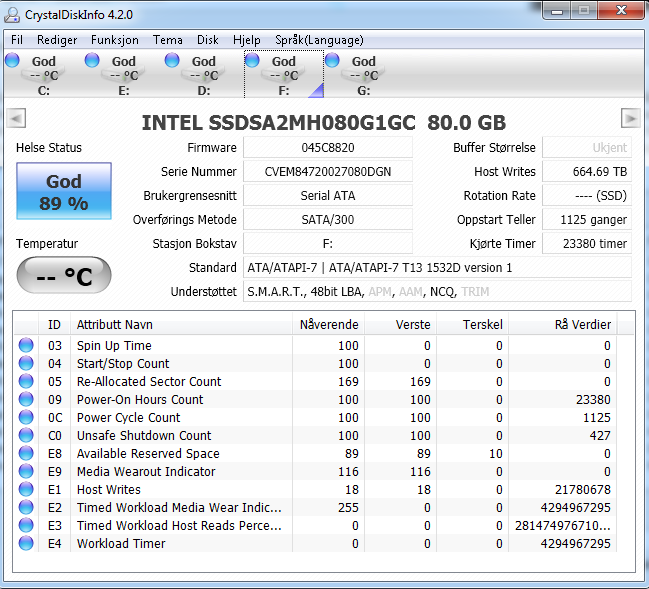Click the Host Writes 664.69 TB value
Screen dimensions: 649x589
[587, 172]
